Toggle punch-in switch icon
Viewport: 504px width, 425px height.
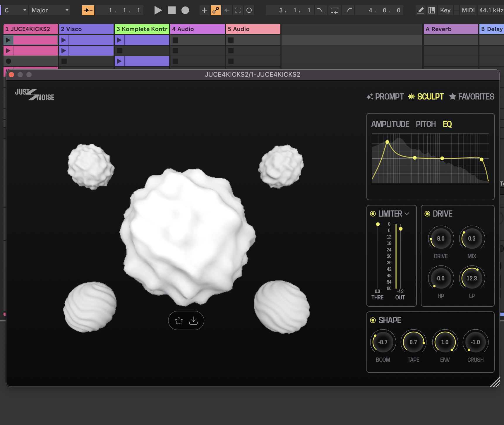[321, 11]
